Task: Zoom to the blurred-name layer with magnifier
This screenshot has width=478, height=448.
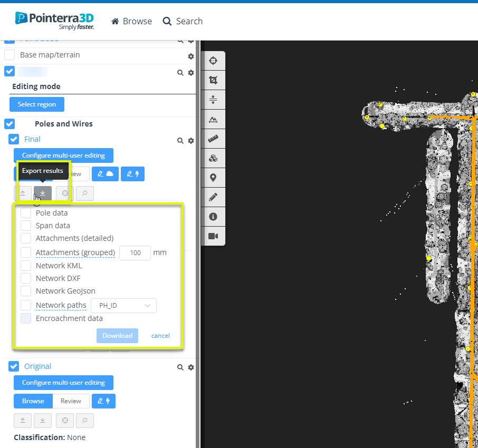Action: tap(180, 73)
